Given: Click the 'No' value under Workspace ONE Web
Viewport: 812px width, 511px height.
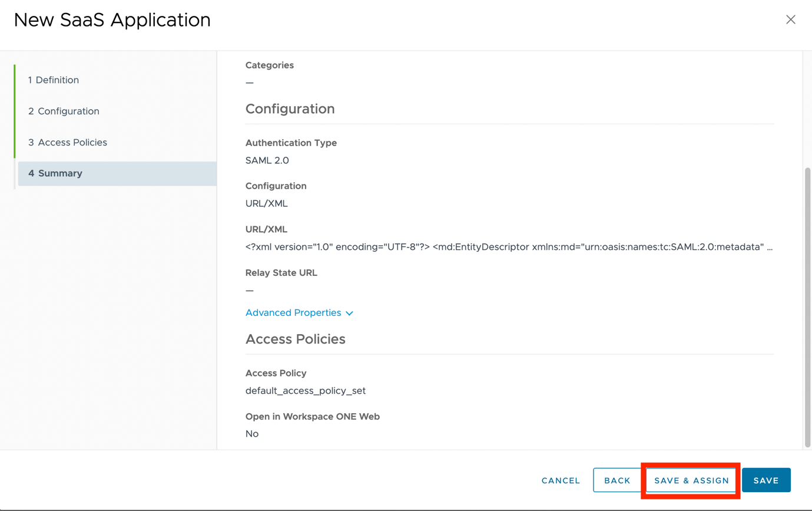Looking at the screenshot, I should click(252, 434).
